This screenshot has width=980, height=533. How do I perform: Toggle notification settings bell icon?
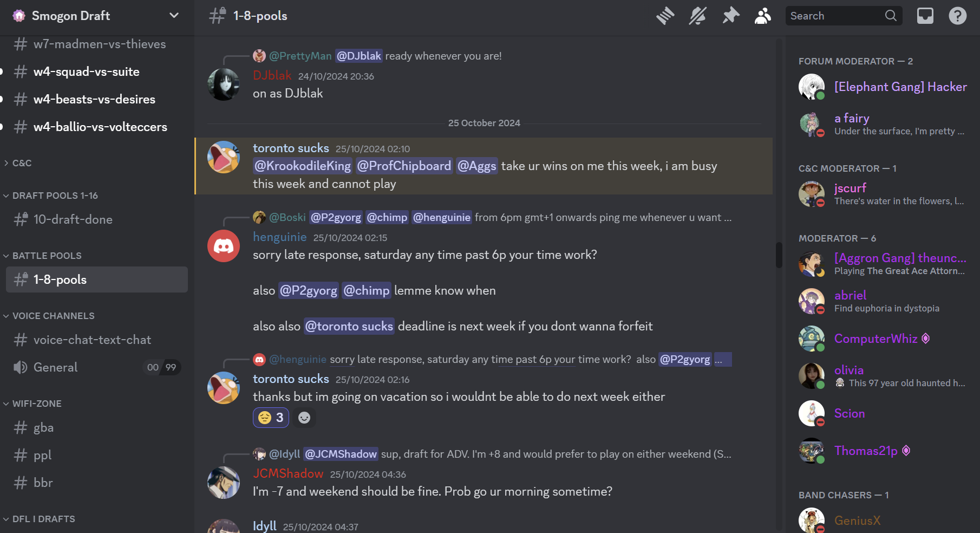698,16
